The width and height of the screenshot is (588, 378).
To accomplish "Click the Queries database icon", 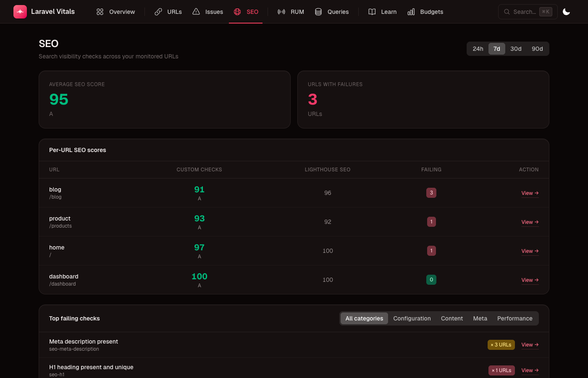I will click(318, 12).
